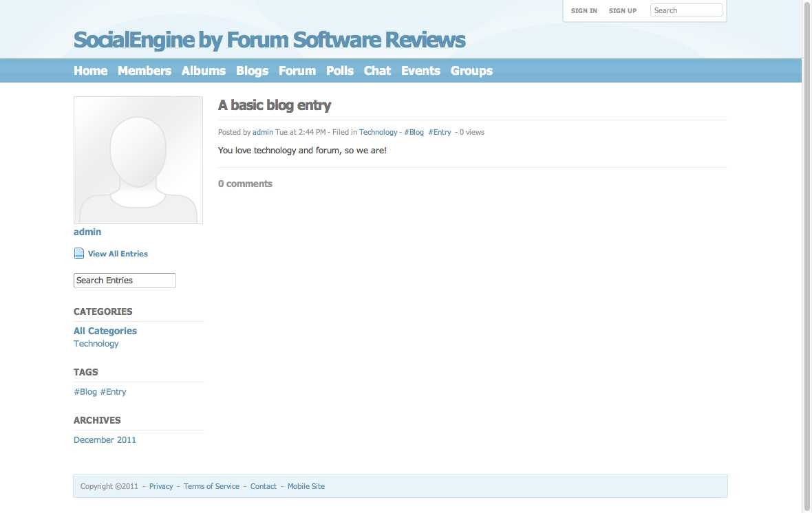View the Events section
The image size is (812, 513).
tap(420, 71)
